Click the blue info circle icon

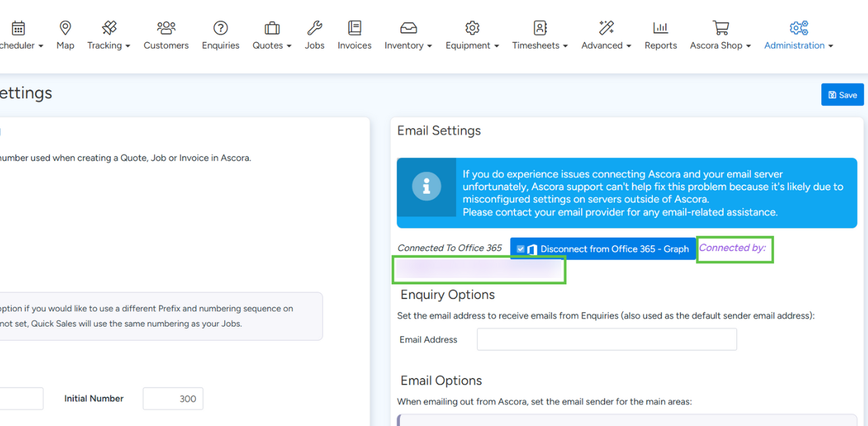pos(426,187)
